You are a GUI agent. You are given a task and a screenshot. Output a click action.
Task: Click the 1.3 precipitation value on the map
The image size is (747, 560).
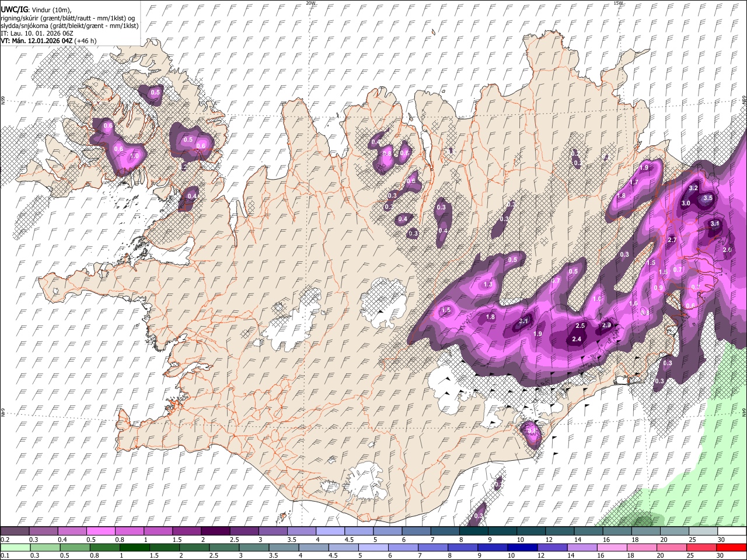488,285
